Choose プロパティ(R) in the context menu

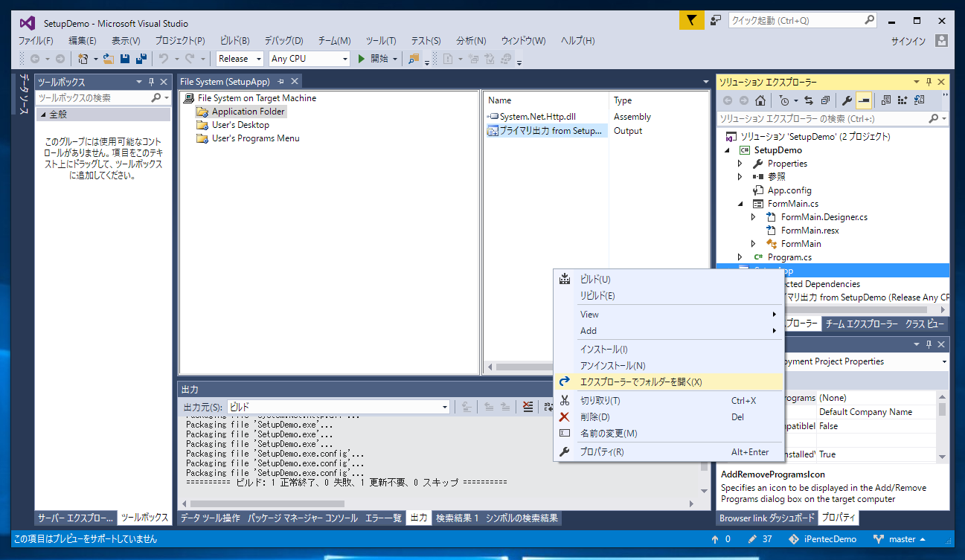click(x=668, y=452)
